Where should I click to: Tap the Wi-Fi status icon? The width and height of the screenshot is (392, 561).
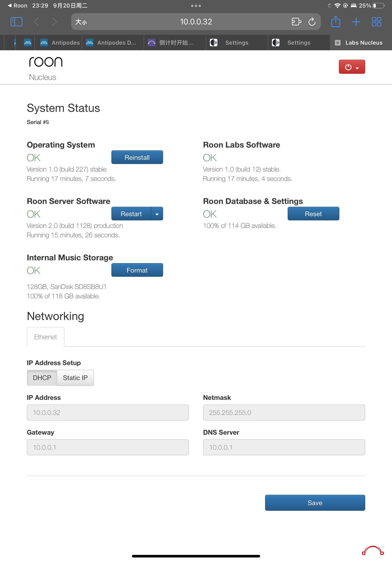tap(337, 5)
